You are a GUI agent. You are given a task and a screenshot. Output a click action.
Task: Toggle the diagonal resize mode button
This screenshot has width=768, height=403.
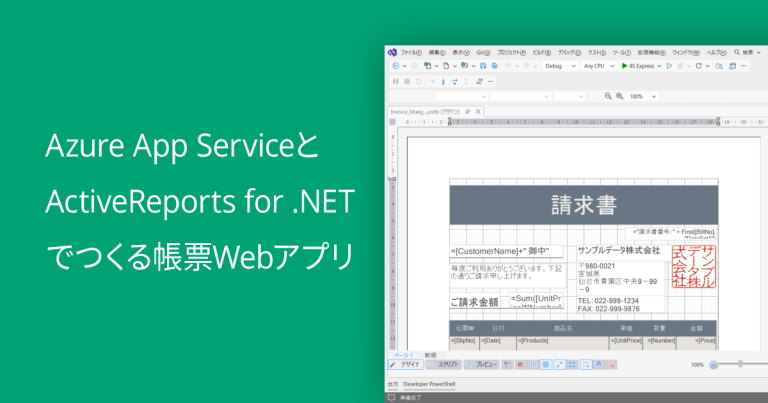click(559, 365)
